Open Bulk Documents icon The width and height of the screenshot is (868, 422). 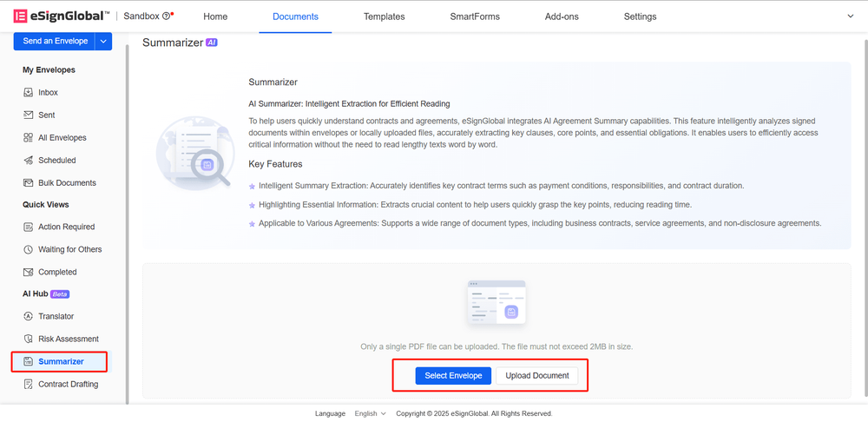pyautogui.click(x=29, y=182)
